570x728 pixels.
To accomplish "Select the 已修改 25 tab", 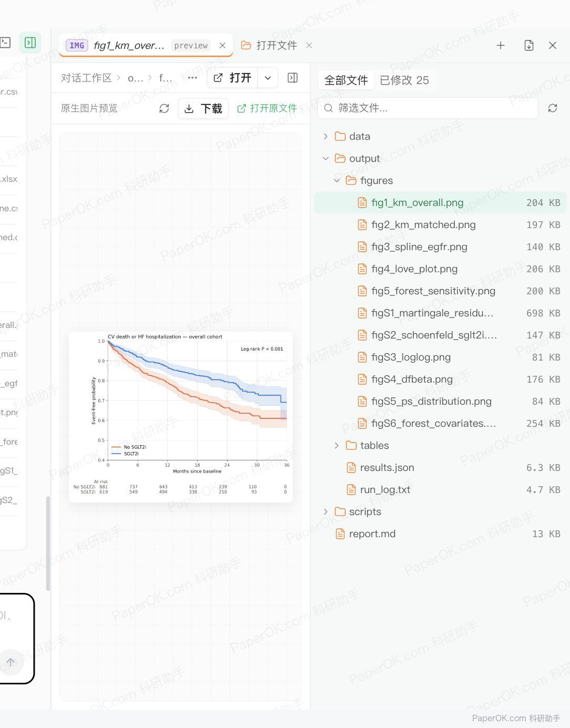I will coord(405,80).
